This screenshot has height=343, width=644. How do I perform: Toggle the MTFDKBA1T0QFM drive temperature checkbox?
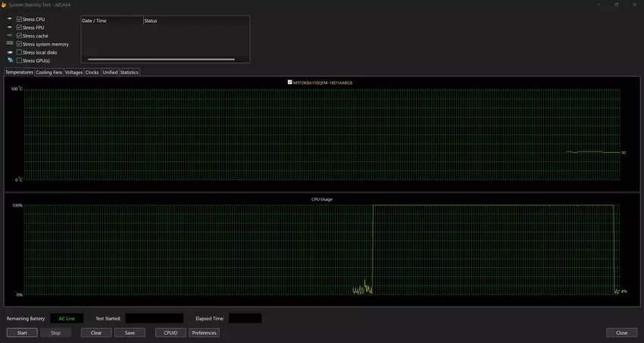290,82
